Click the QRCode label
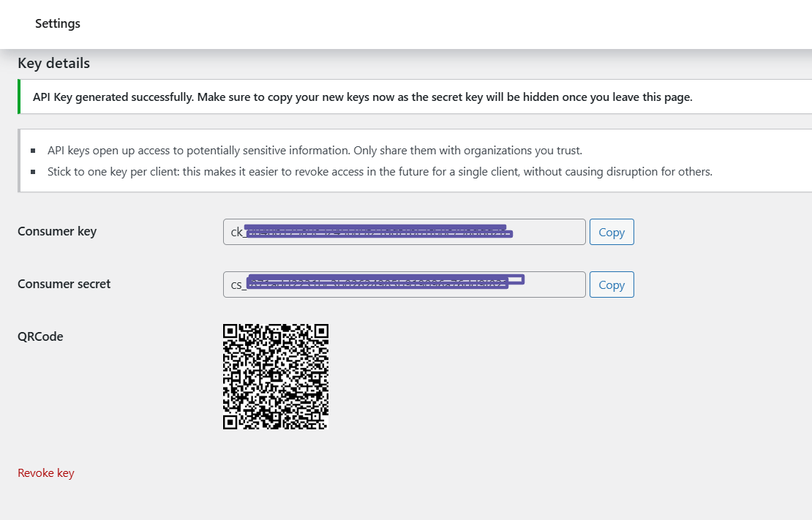Image resolution: width=812 pixels, height=520 pixels. (x=40, y=336)
